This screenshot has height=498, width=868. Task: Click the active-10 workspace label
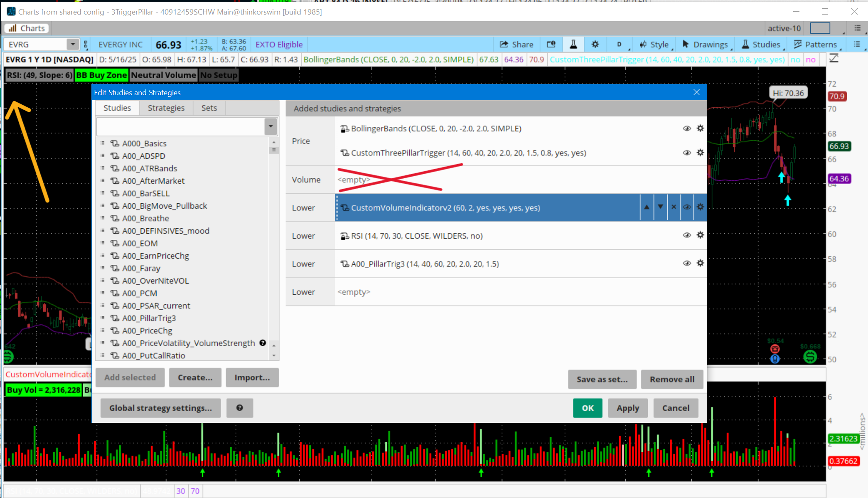point(784,28)
